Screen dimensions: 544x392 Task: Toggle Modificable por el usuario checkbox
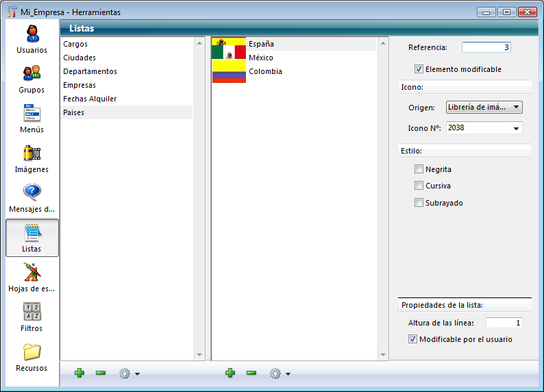click(412, 339)
